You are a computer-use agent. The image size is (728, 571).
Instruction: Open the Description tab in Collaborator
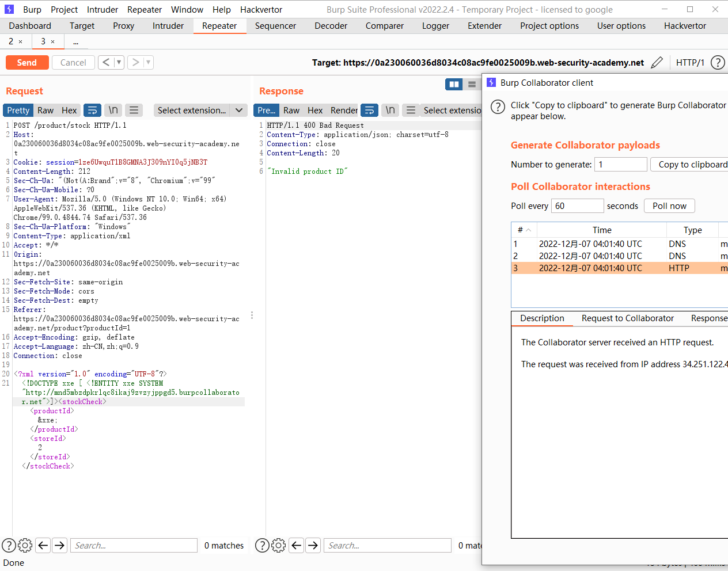542,318
